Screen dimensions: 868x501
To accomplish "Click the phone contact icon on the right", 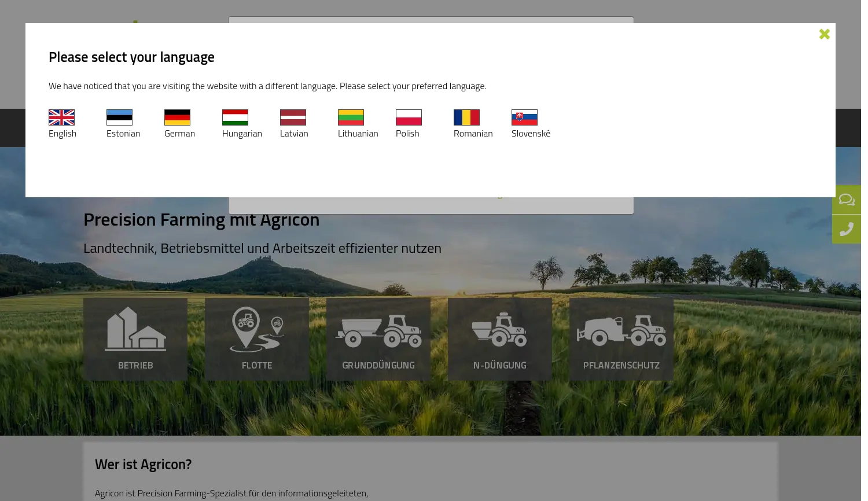I will pos(847,229).
